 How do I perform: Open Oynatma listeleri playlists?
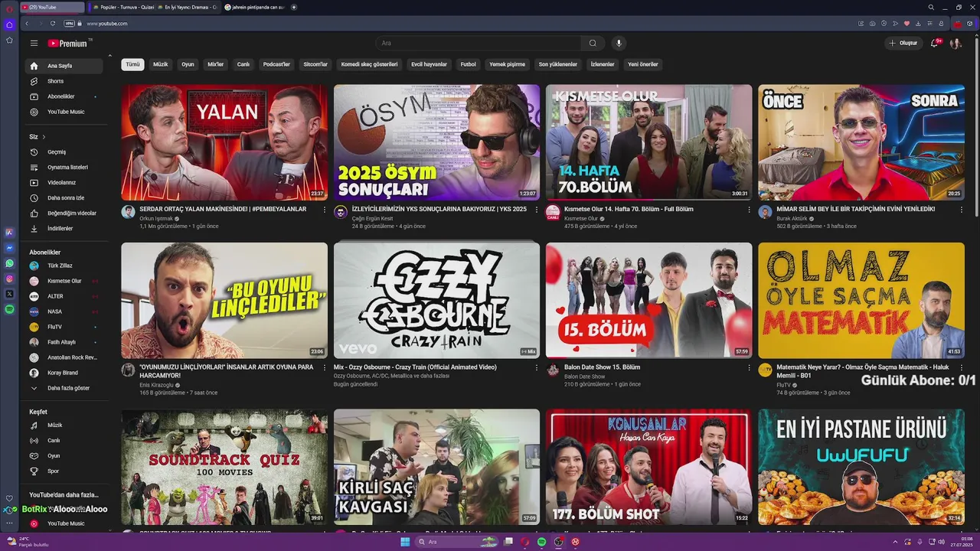[x=64, y=167]
